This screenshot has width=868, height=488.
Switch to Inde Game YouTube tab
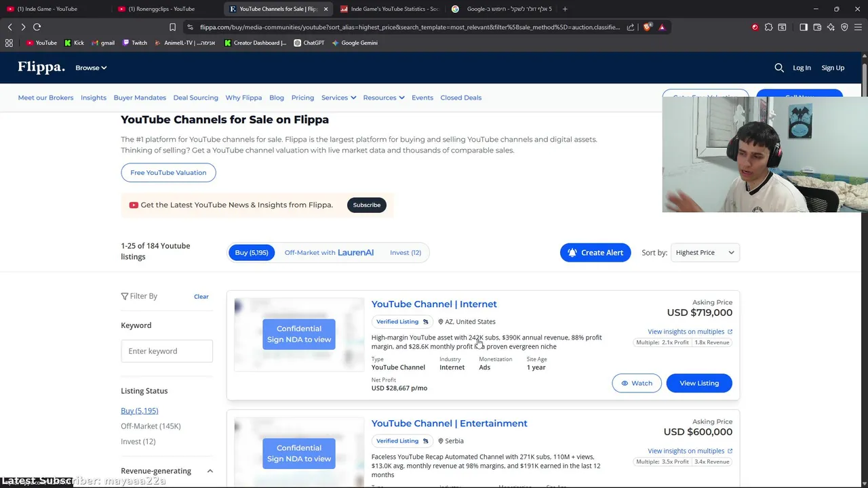point(53,9)
